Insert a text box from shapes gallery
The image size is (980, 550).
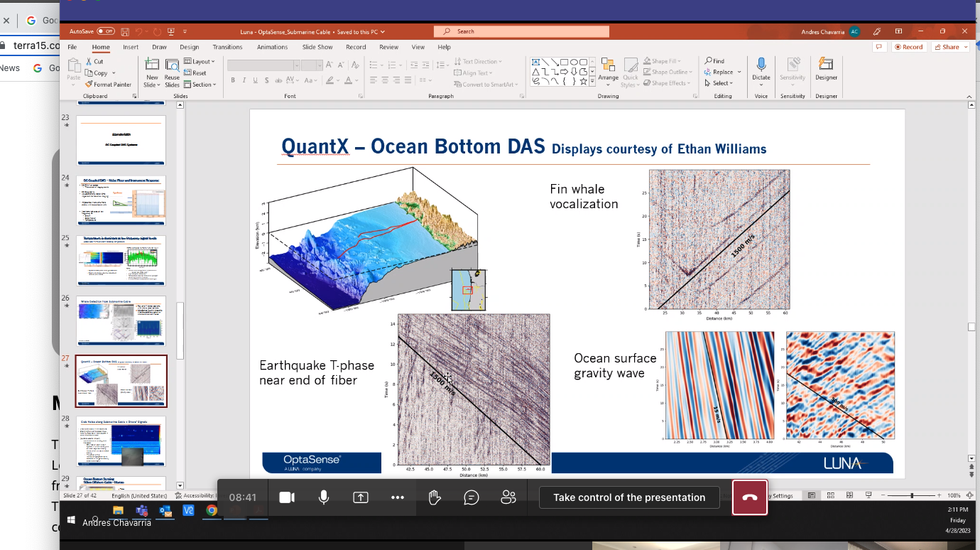(536, 62)
